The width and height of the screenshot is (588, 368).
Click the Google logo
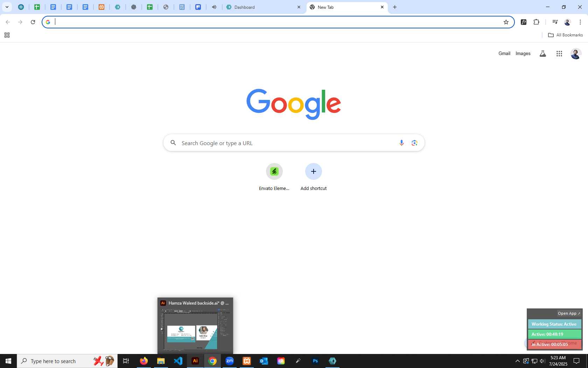coord(294,104)
